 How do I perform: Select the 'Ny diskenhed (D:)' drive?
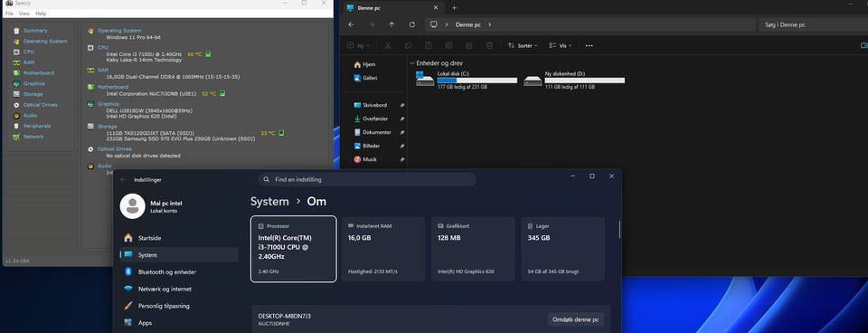click(574, 81)
